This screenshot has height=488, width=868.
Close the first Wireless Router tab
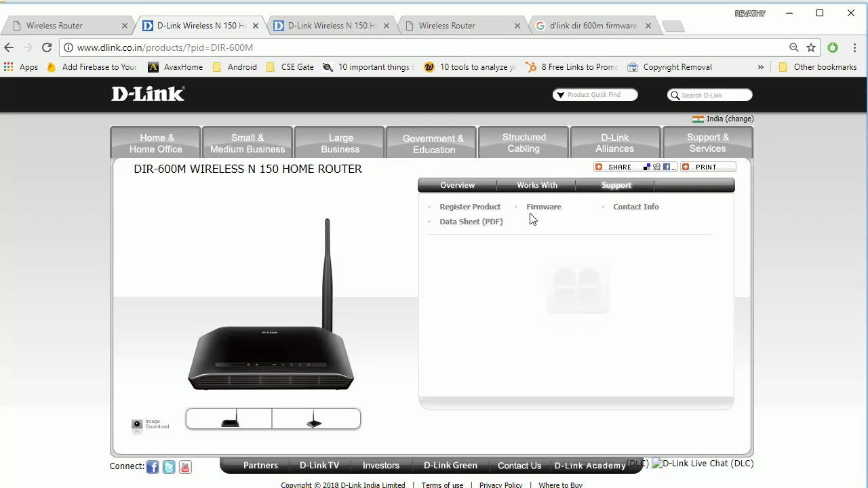pyautogui.click(x=124, y=26)
